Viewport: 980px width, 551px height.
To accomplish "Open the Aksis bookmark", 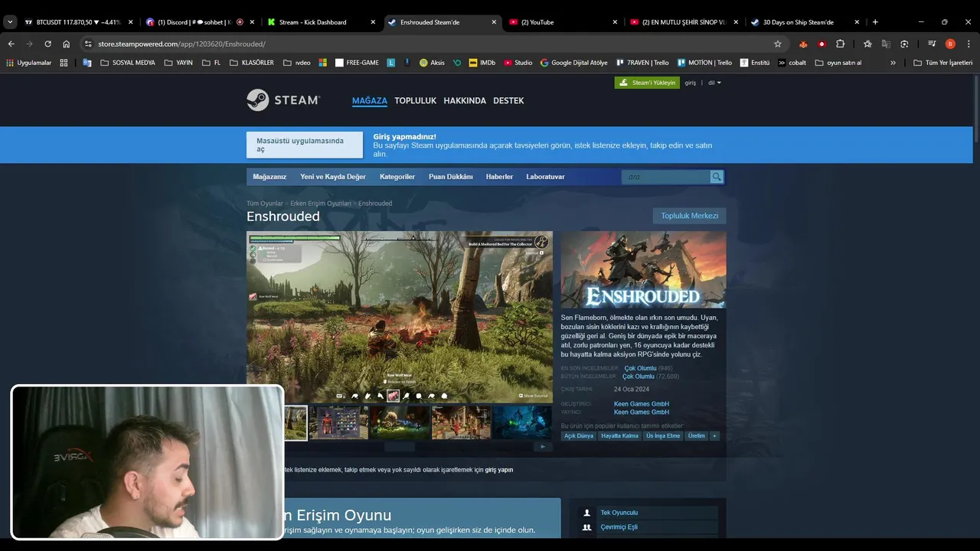I will point(432,63).
